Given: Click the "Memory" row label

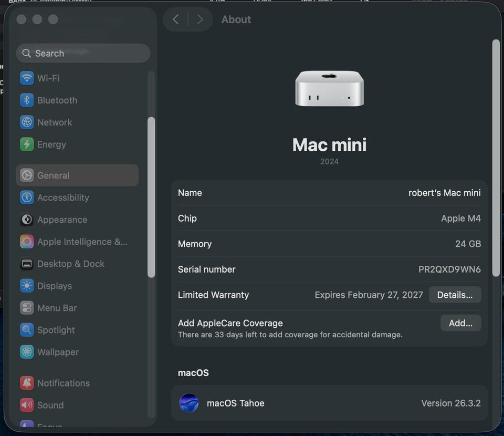Looking at the screenshot, I should pos(195,244).
